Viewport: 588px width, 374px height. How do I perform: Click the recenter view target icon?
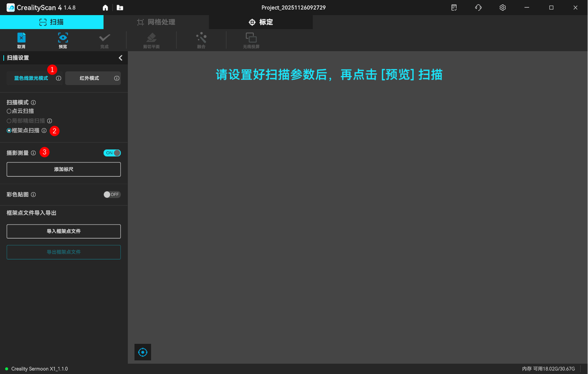[x=142, y=352]
